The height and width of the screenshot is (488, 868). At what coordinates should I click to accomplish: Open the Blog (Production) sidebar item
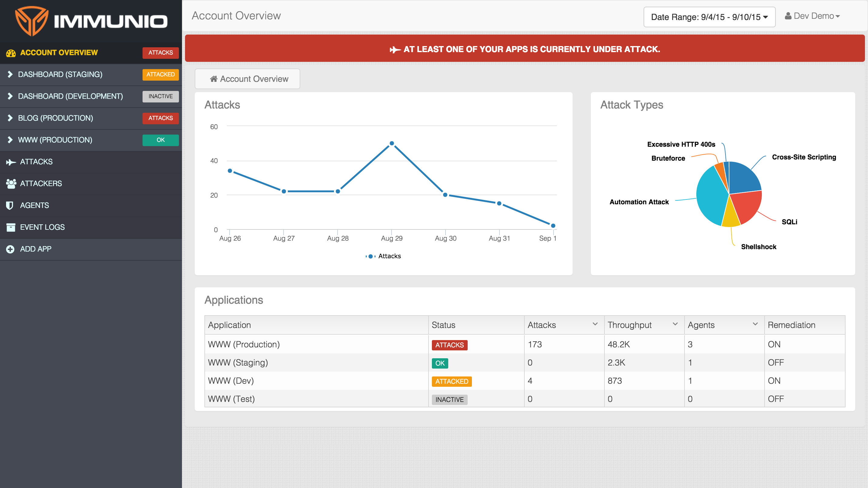tap(56, 118)
